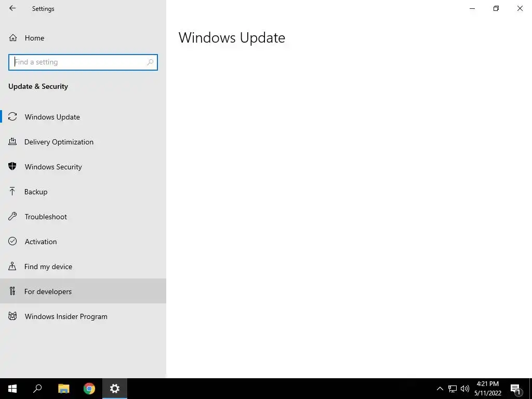Image resolution: width=532 pixels, height=399 pixels.
Task: Open Find my device settings
Action: tap(83, 267)
